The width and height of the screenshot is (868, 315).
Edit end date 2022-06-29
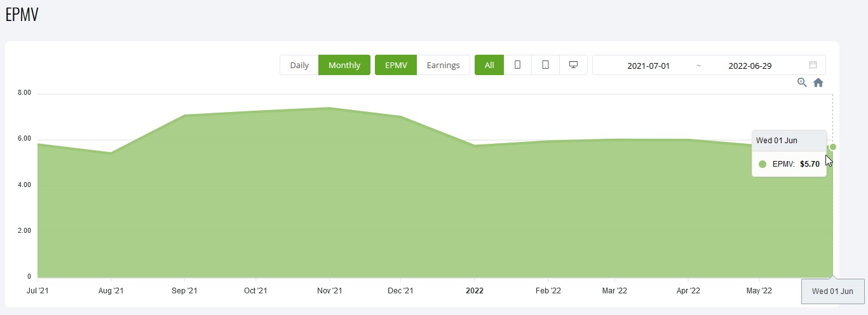750,66
